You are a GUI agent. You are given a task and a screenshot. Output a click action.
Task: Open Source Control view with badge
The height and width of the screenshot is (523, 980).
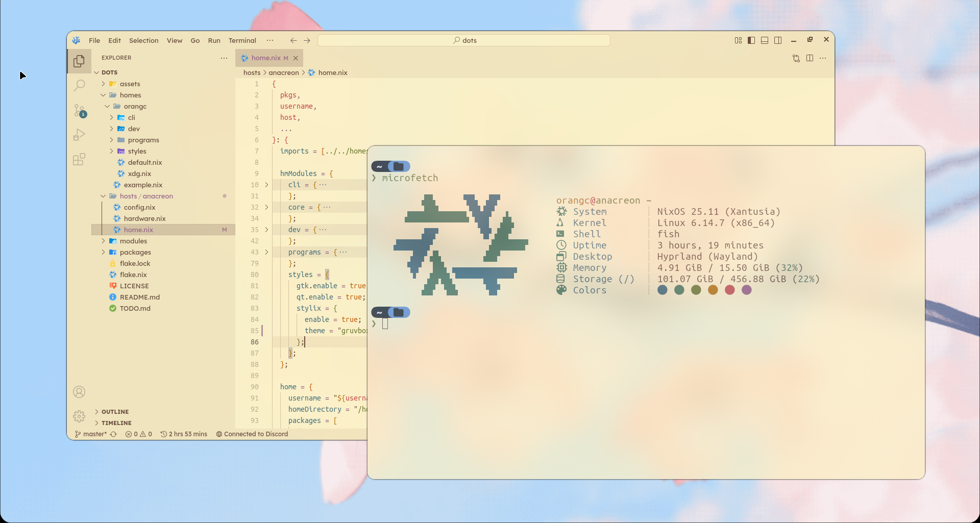click(x=79, y=110)
